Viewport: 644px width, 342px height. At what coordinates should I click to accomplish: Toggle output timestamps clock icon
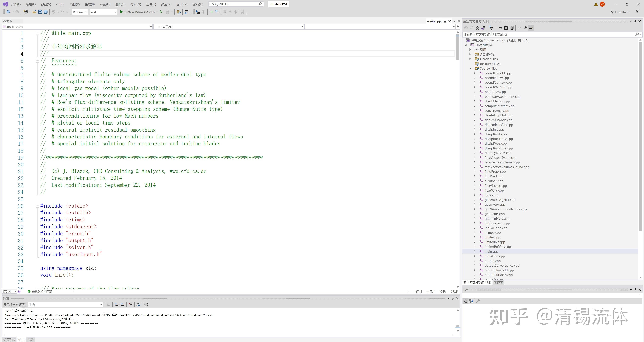146,305
